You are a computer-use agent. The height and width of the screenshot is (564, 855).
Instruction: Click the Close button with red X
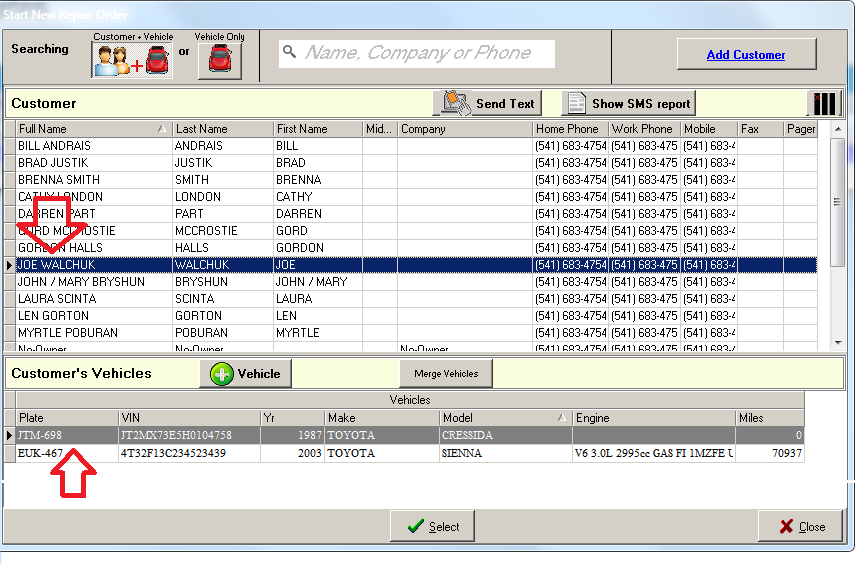coord(800,526)
